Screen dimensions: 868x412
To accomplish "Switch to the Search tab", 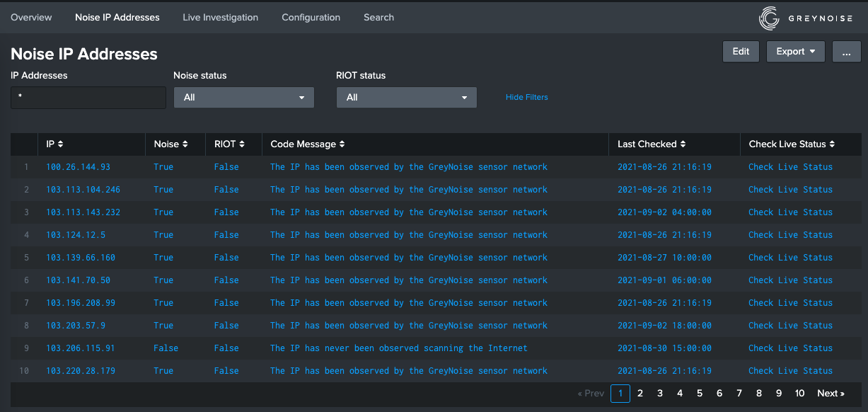I will (x=378, y=17).
